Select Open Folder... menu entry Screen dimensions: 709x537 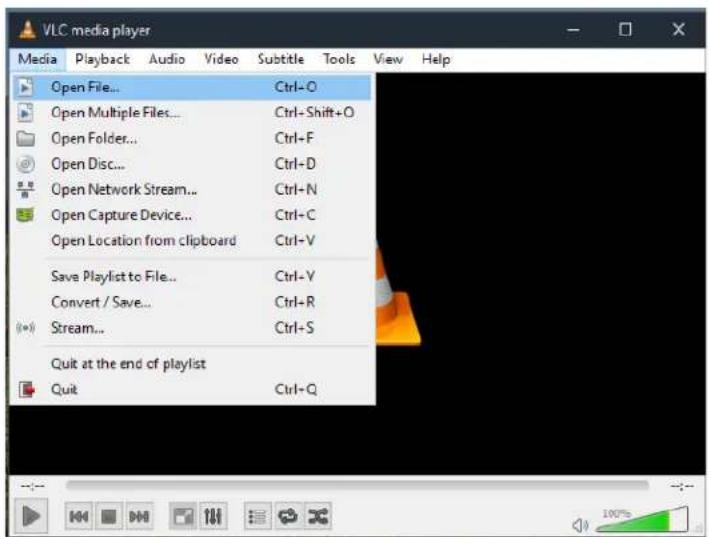tap(192, 138)
